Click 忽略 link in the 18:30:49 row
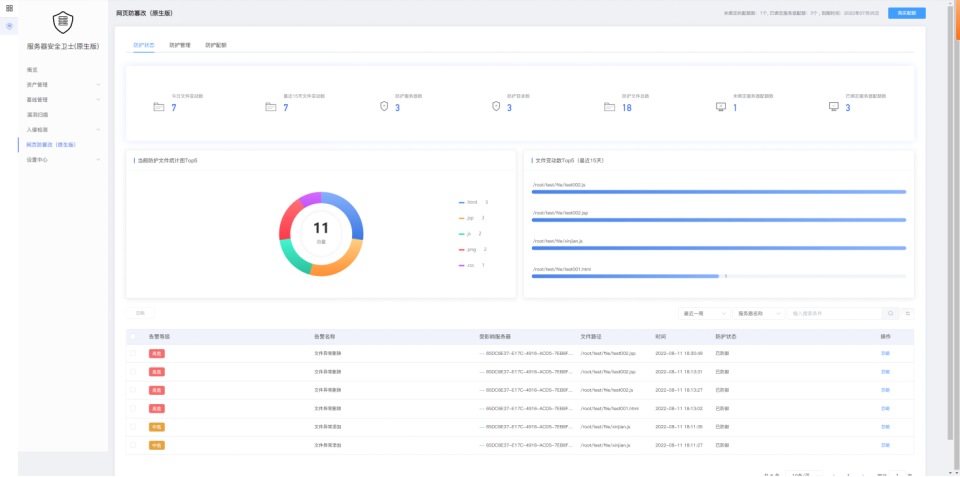The image size is (960, 477). point(885,353)
